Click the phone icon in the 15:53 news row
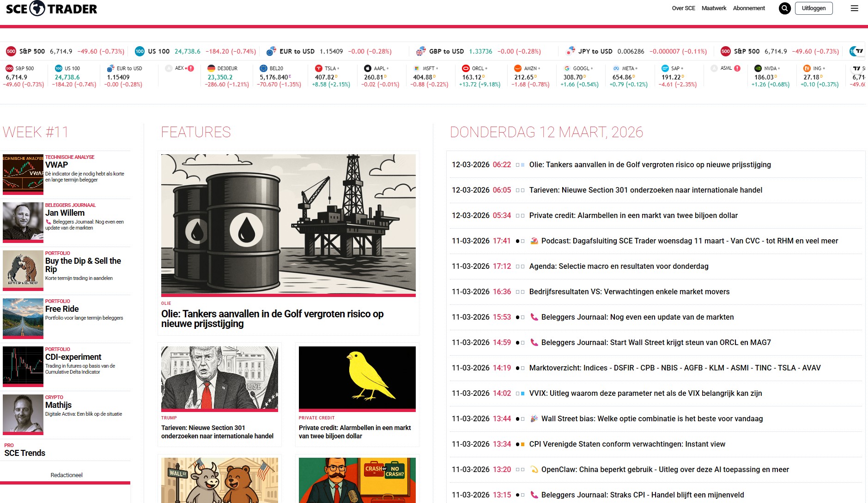 (534, 317)
